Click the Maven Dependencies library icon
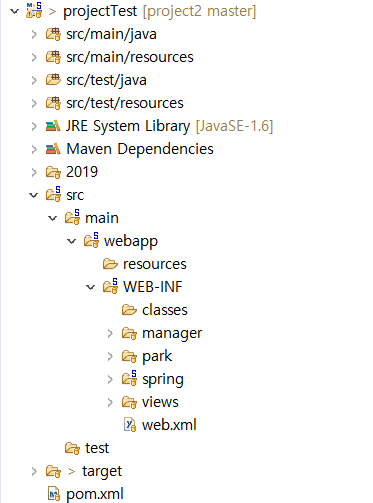 [53, 149]
